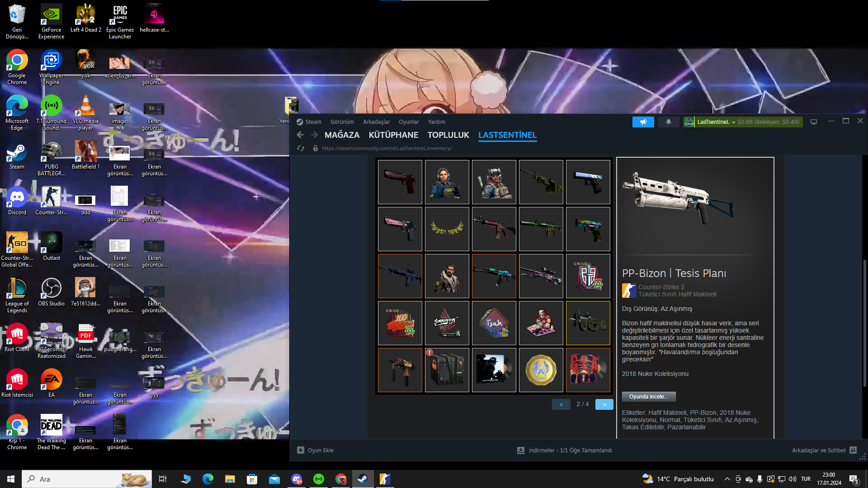The image size is (868, 488).
Task: Reload the Steam inventory page
Action: [301, 148]
